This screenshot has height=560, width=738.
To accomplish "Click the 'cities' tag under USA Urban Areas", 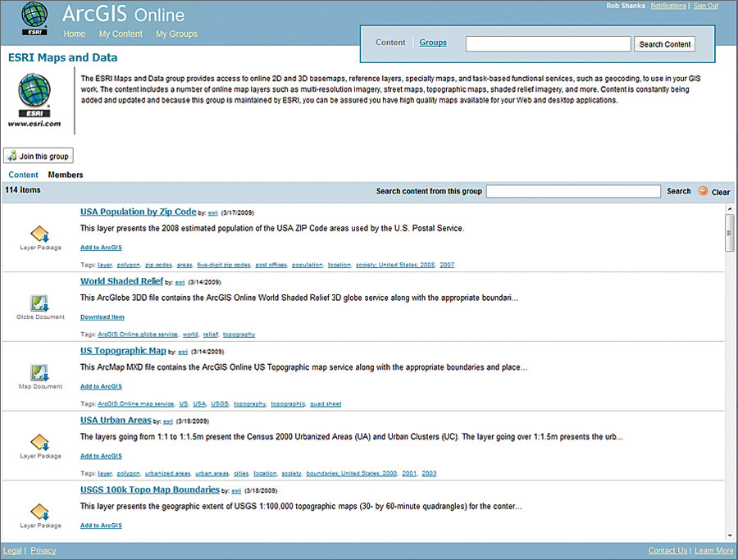I will coord(241,473).
